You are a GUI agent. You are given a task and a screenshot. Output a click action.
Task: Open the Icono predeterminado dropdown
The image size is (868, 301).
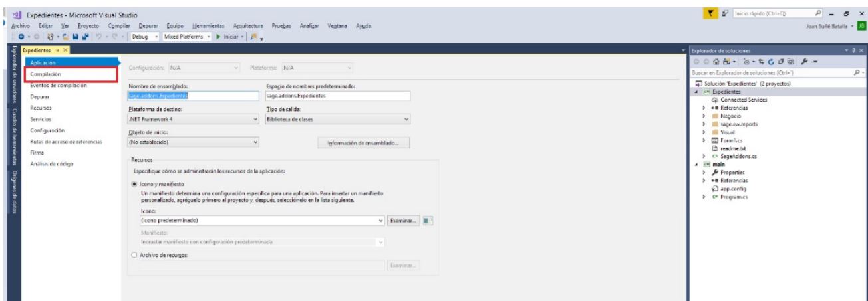[x=262, y=219]
